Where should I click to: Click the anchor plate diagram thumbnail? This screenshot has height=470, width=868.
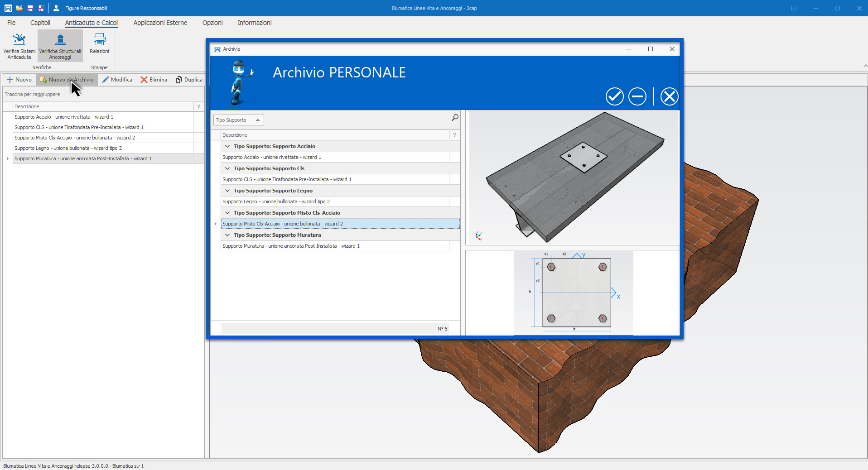(573, 293)
